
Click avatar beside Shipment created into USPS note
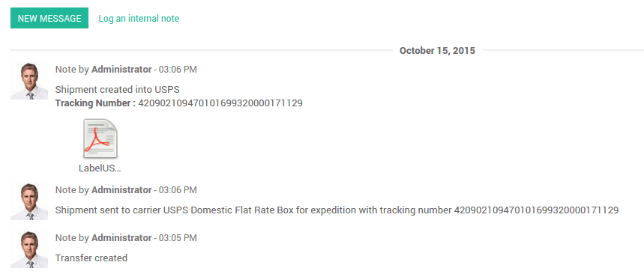coord(29,81)
